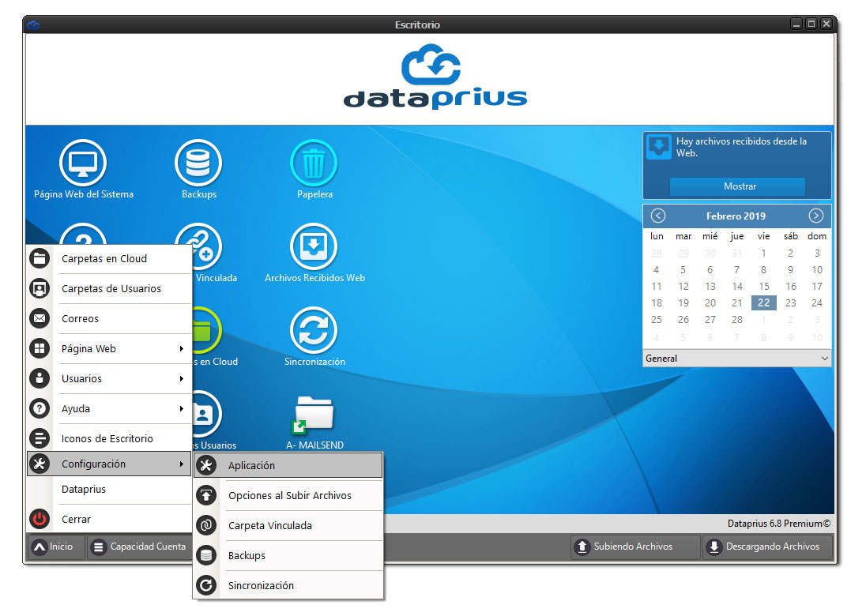866x616 pixels.
Task: Click the Opciones al Subir Archivos upload icon
Action: [x=206, y=495]
